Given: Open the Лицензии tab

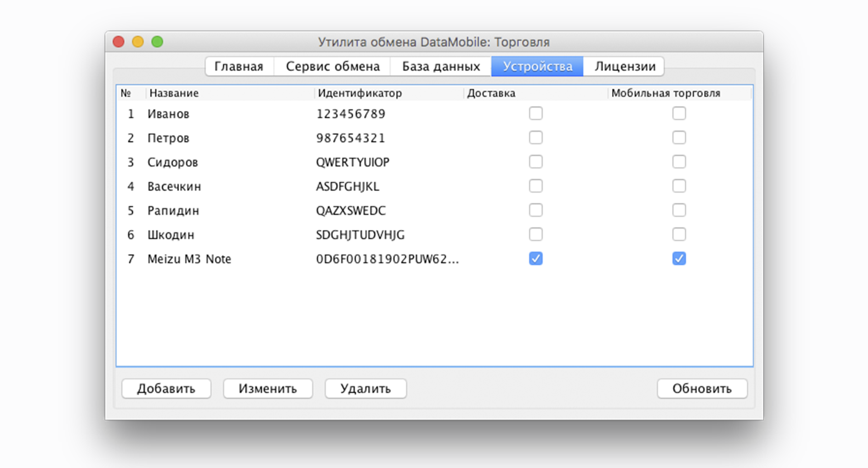Looking at the screenshot, I should click(x=624, y=67).
